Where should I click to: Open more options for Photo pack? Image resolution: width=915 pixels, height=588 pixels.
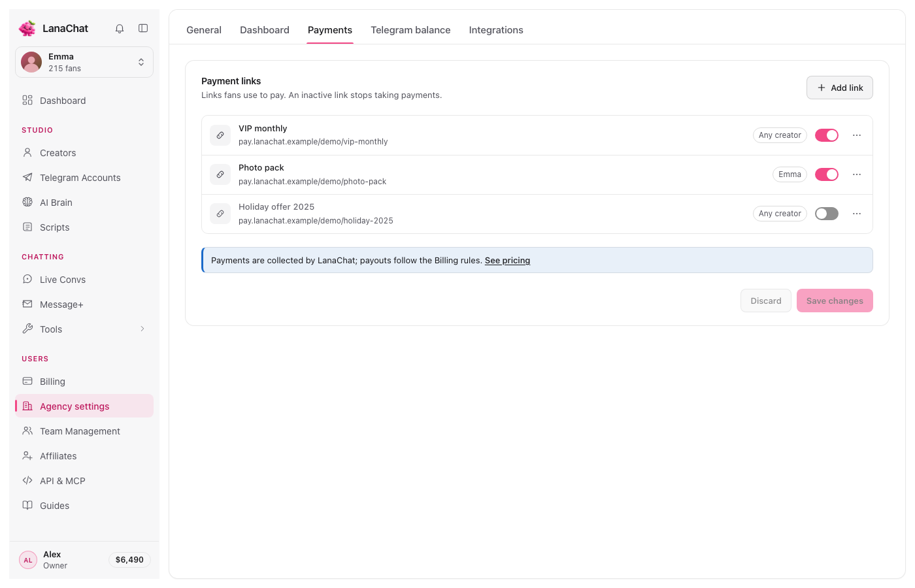(857, 174)
